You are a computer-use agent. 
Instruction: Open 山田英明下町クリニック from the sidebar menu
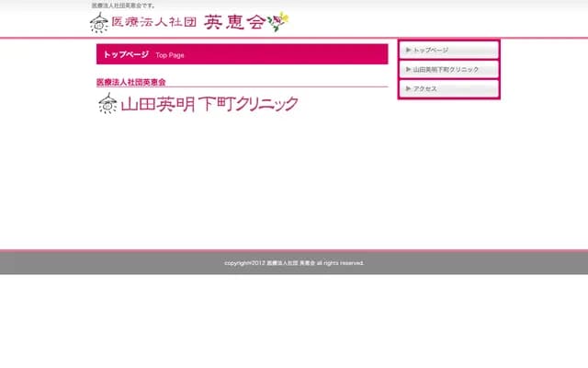447,69
